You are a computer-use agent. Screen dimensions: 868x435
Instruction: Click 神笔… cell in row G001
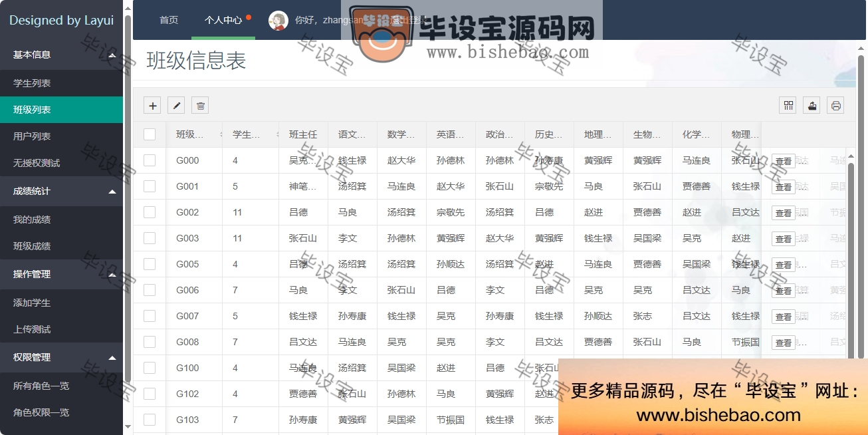click(x=303, y=186)
